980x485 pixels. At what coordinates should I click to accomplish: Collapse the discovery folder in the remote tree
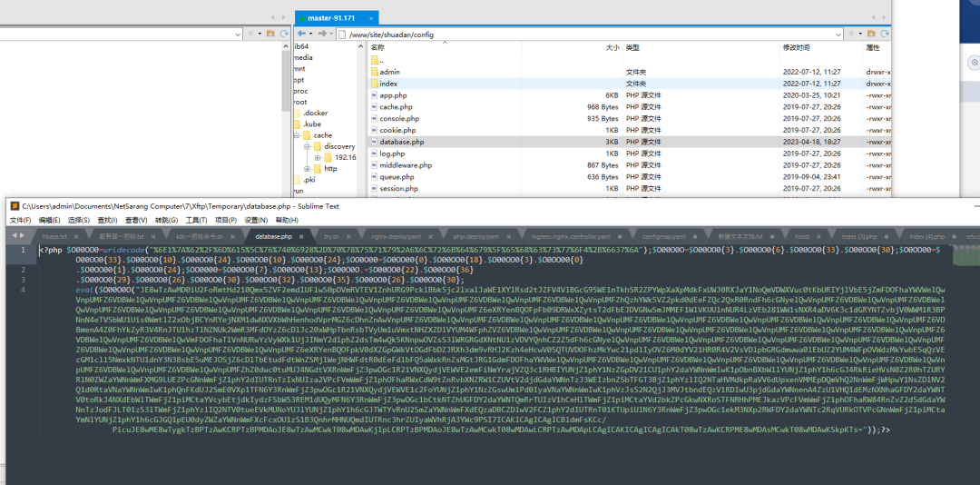pyautogui.click(x=307, y=146)
